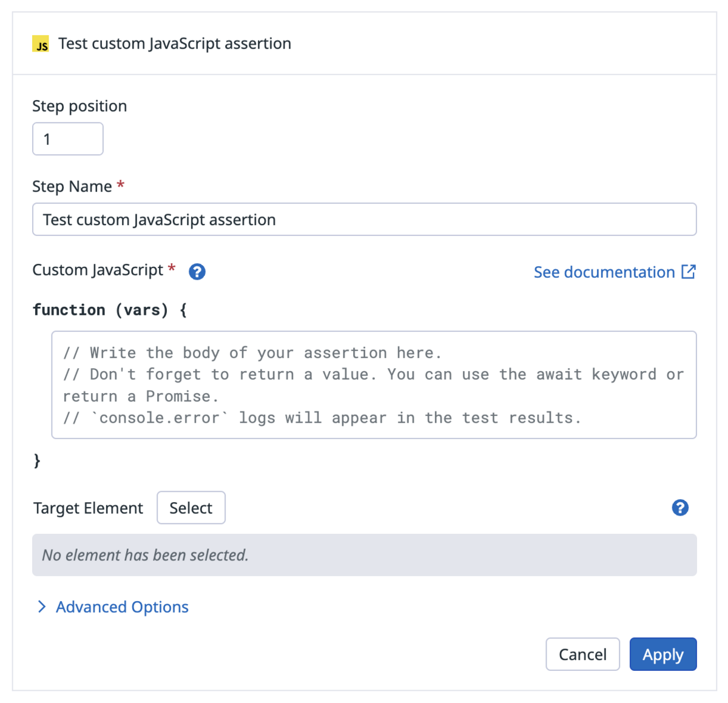The image size is (728, 703).
Task: Click into the Step Name text field
Action: pos(364,219)
